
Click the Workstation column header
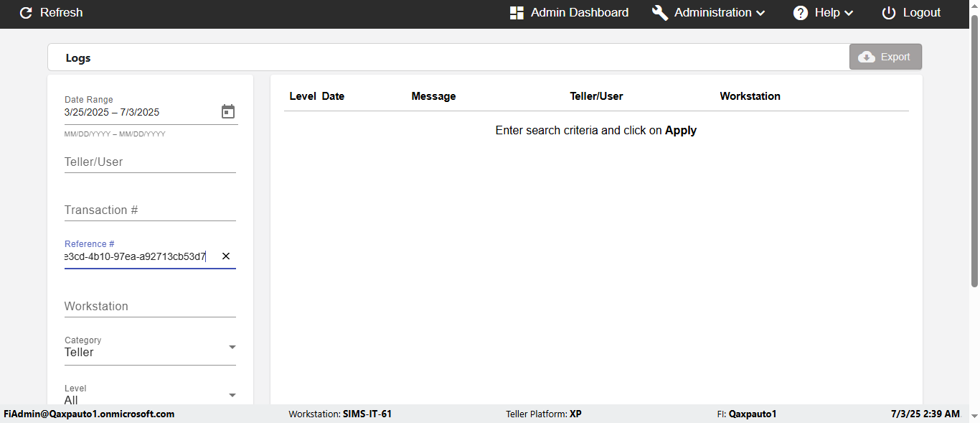pos(750,96)
